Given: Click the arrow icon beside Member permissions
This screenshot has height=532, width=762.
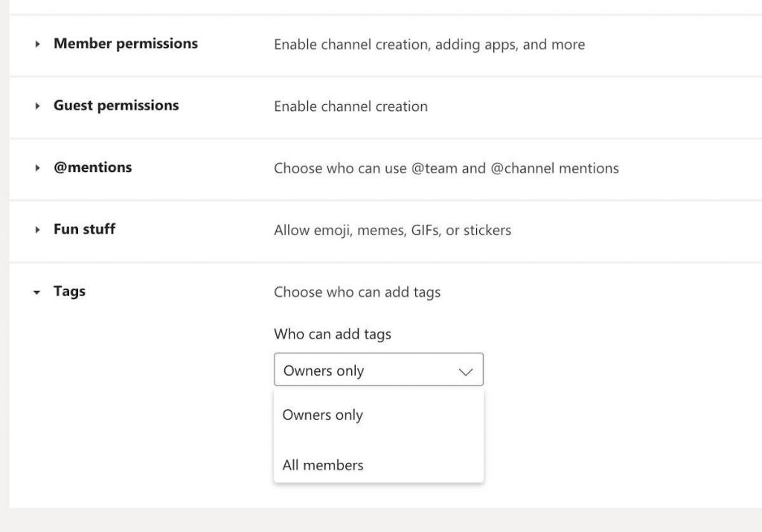Looking at the screenshot, I should coord(36,44).
